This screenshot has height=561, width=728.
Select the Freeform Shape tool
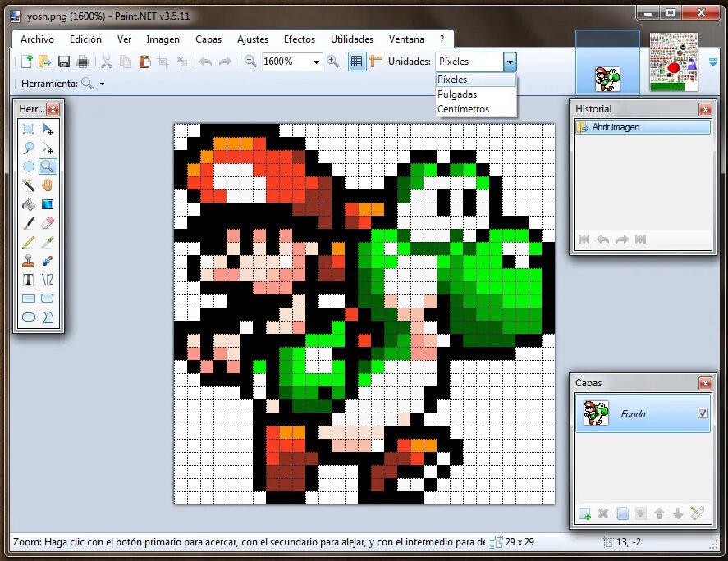click(48, 317)
